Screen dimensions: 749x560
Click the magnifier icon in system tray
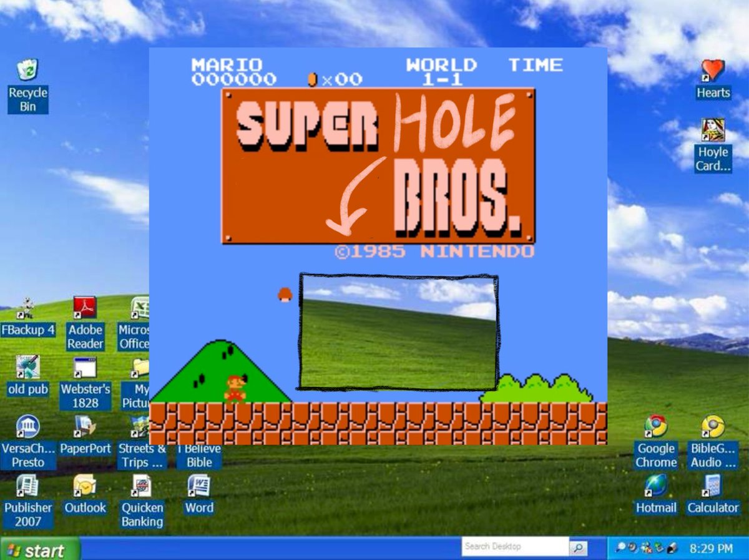(x=620, y=548)
